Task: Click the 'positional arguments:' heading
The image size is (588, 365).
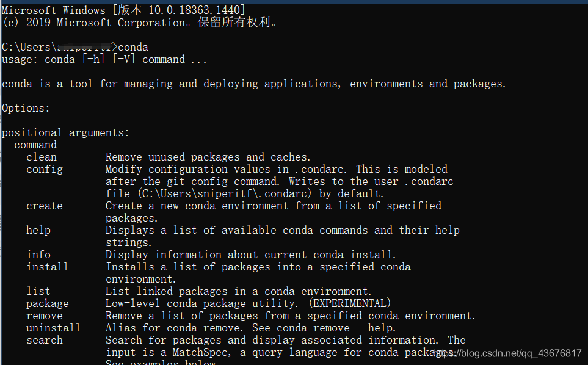Action: point(65,132)
